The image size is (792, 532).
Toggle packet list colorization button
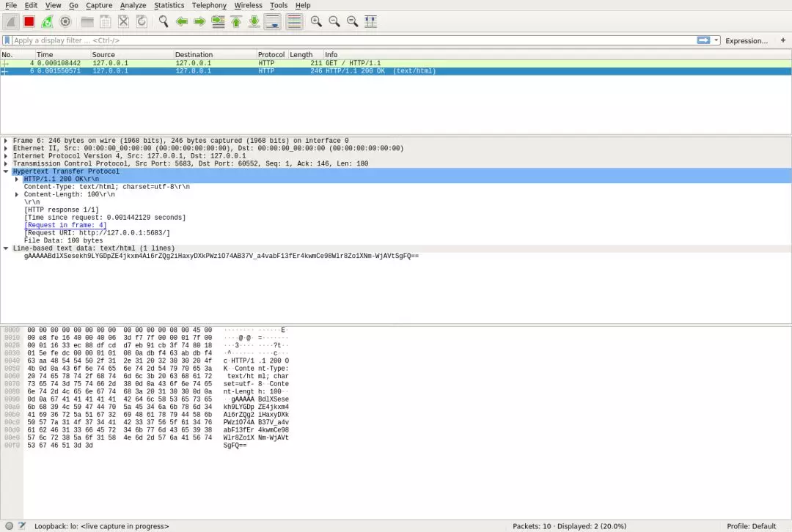tap(294, 22)
